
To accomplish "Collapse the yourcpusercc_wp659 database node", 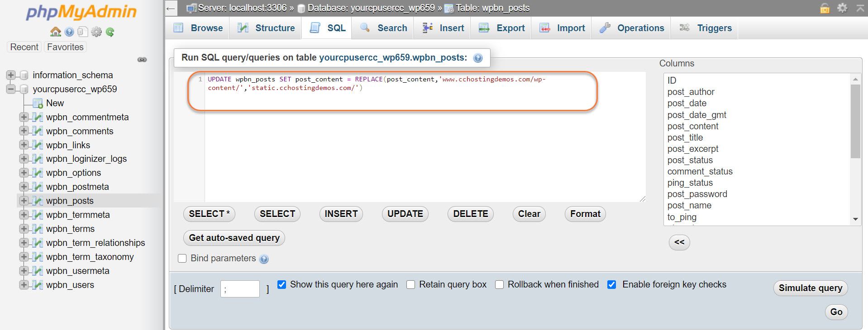I will coord(11,89).
